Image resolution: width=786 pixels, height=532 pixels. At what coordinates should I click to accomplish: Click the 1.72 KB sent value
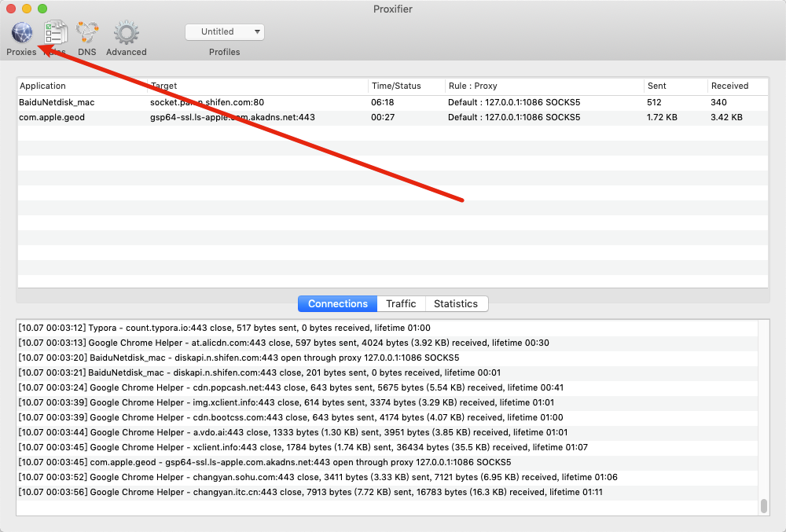(x=662, y=117)
